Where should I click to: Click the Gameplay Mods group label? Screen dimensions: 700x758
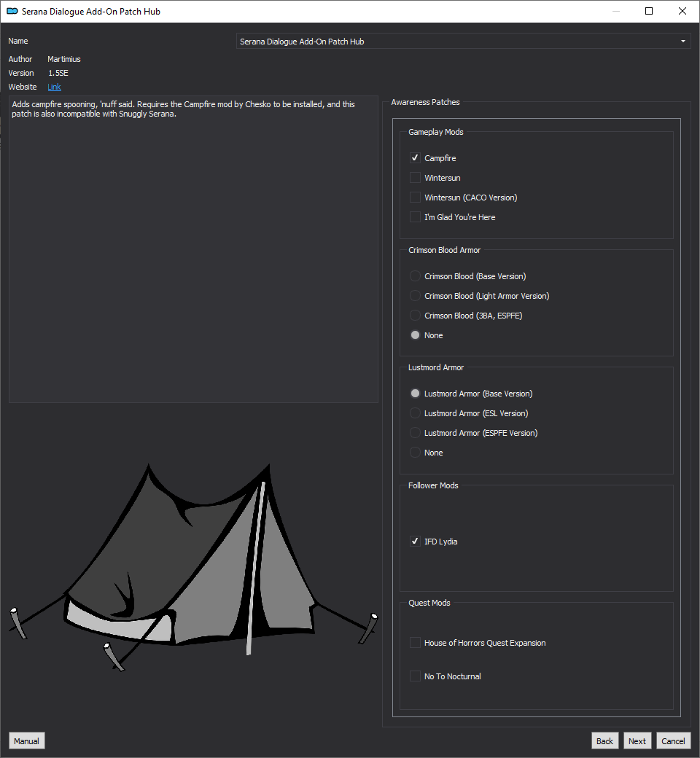[436, 132]
